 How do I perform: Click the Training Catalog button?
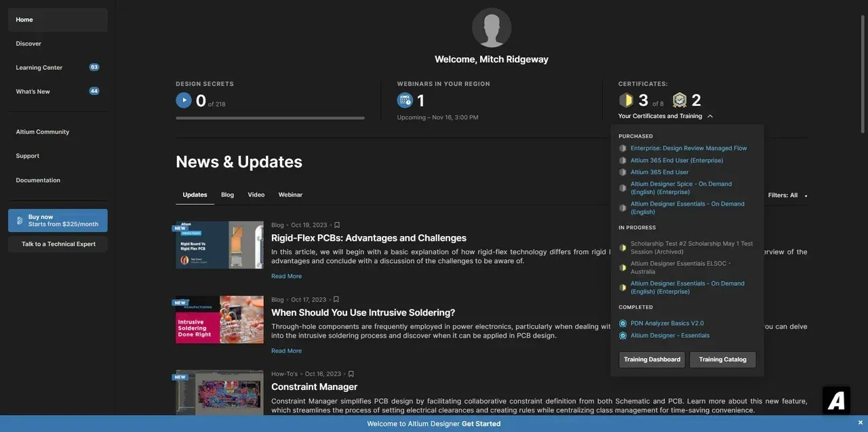point(722,359)
